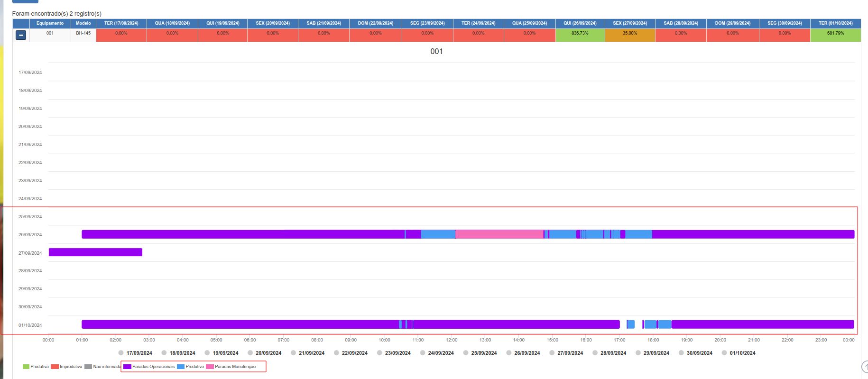Open the QUI (26/09/2024) column header
The height and width of the screenshot is (379, 868).
pyautogui.click(x=580, y=23)
